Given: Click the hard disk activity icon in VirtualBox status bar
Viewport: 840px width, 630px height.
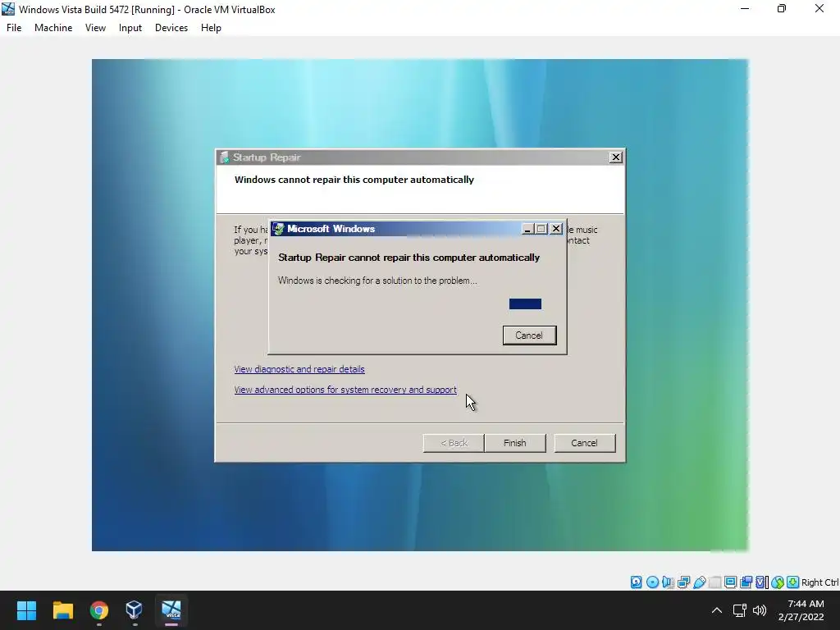Looking at the screenshot, I should click(x=636, y=582).
